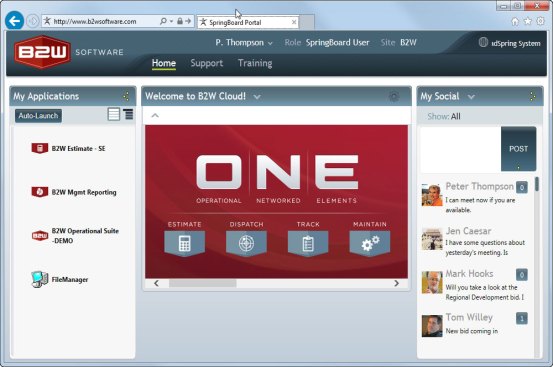Click the idSpring System globe icon
Viewport: 553px width, 367px height.
click(483, 43)
